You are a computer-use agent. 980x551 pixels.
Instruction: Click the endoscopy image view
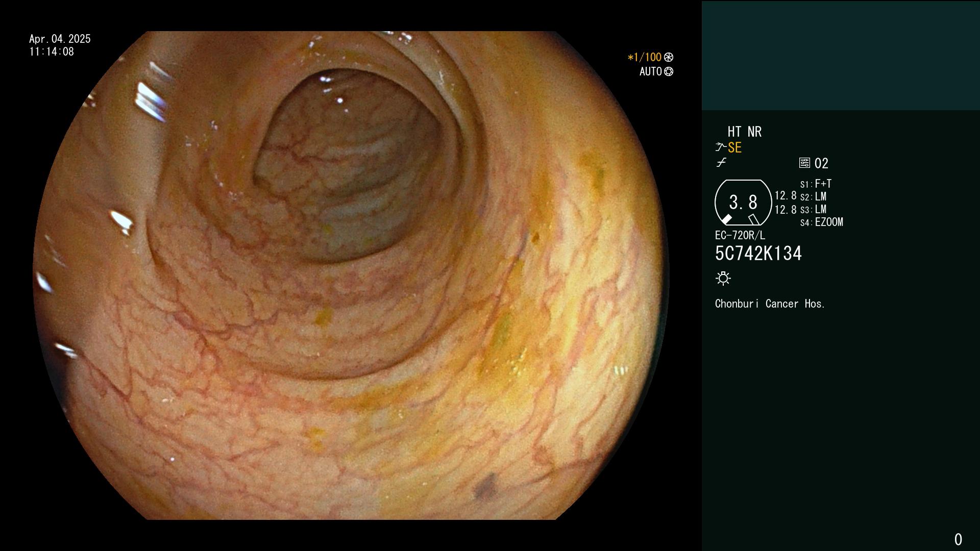351,275
